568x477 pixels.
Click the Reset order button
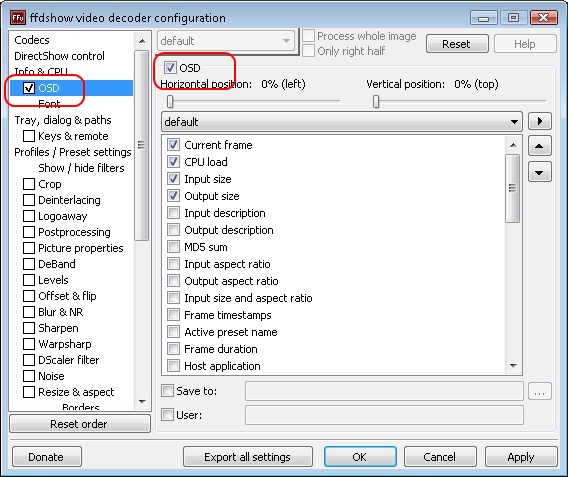(x=79, y=424)
